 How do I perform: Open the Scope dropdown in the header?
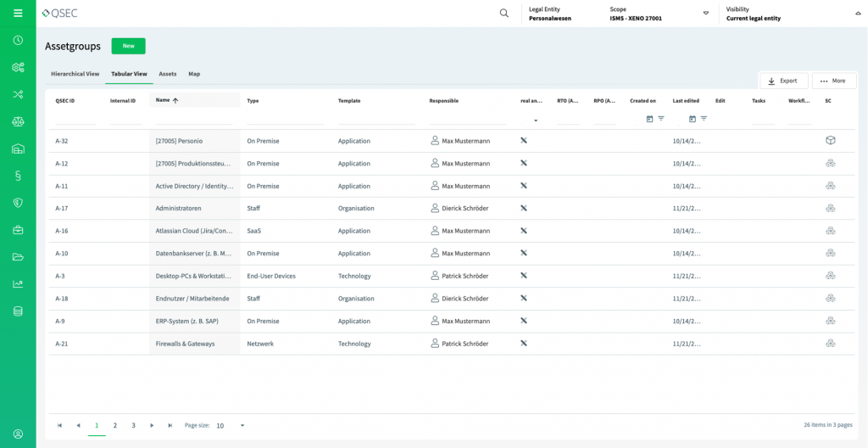pyautogui.click(x=705, y=14)
